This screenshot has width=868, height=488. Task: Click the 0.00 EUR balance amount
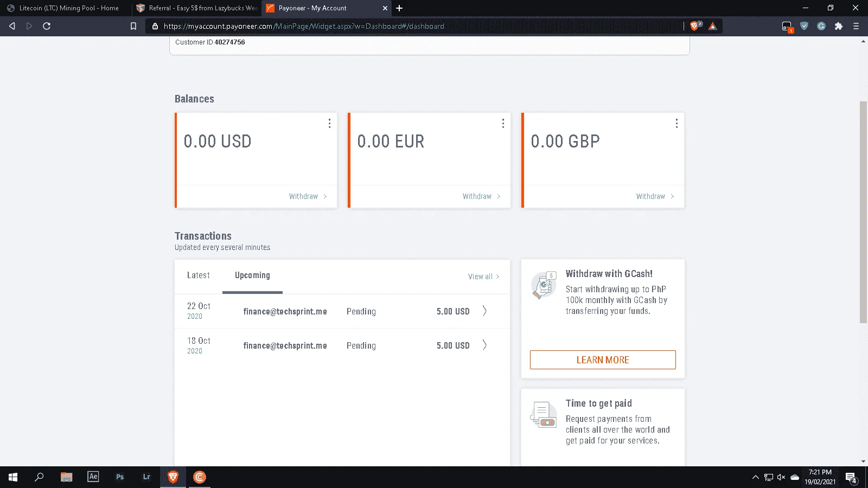point(391,142)
